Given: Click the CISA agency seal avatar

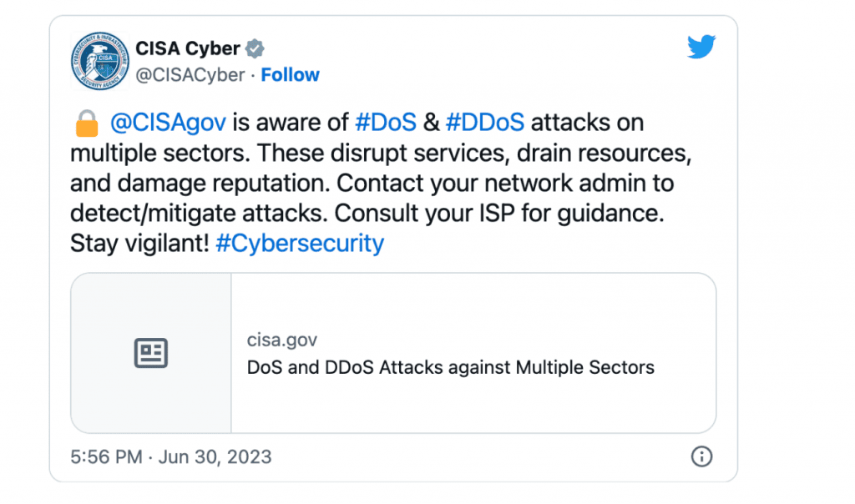Looking at the screenshot, I should click(x=100, y=62).
